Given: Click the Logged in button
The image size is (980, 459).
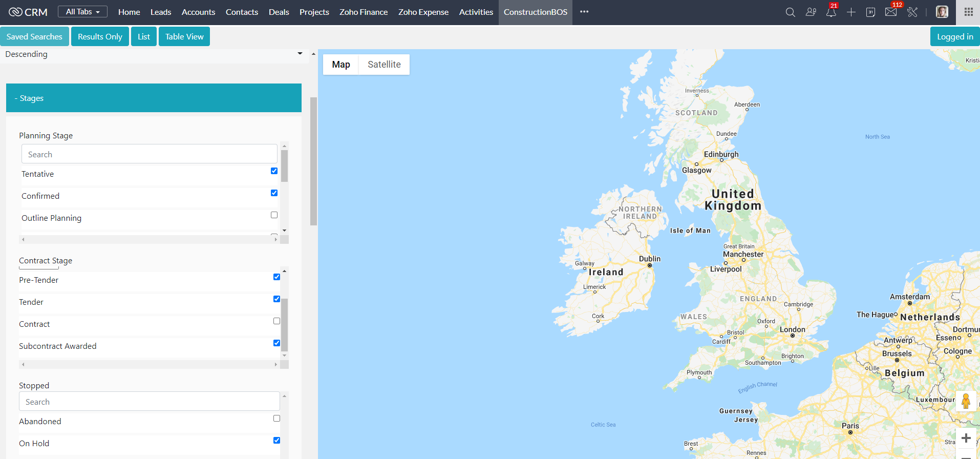Looking at the screenshot, I should [x=955, y=36].
